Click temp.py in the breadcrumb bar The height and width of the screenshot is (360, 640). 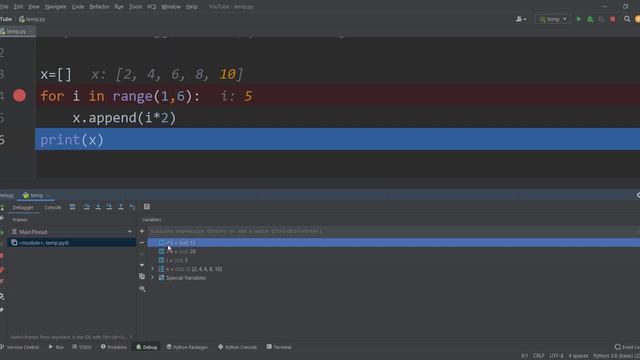pyautogui.click(x=32, y=19)
